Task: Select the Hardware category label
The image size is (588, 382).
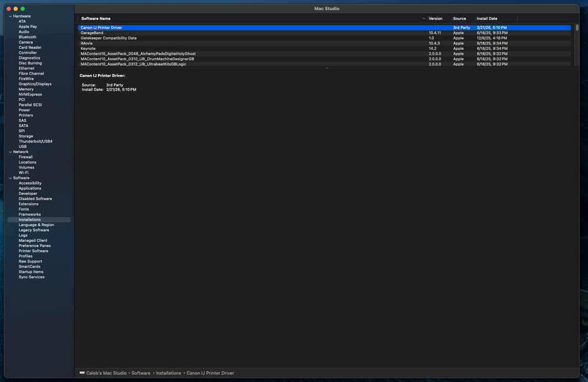Action: (22, 16)
